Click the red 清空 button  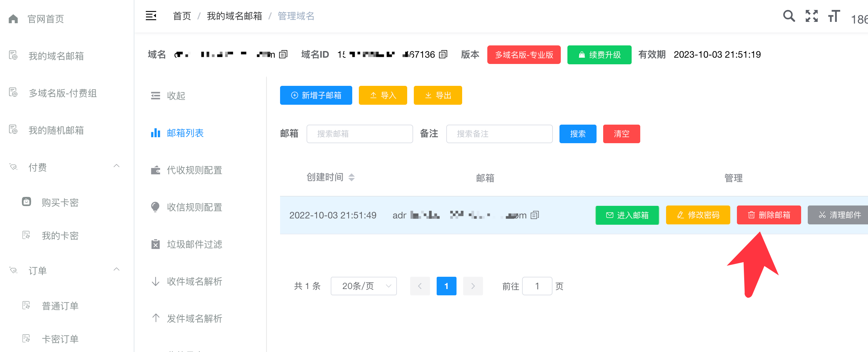pos(621,134)
